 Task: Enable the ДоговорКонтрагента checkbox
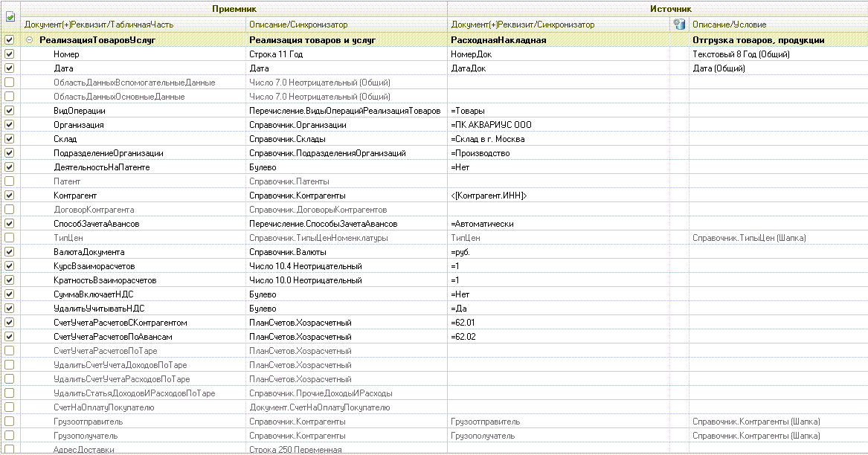[x=10, y=209]
